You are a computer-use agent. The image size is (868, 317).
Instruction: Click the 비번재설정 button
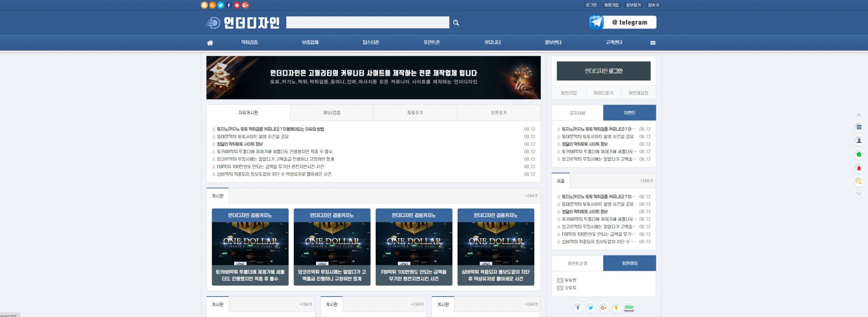(638, 93)
